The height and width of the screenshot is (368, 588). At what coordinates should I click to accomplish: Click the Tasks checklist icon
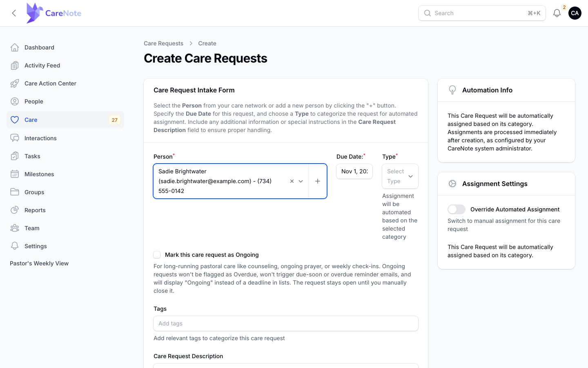click(15, 156)
